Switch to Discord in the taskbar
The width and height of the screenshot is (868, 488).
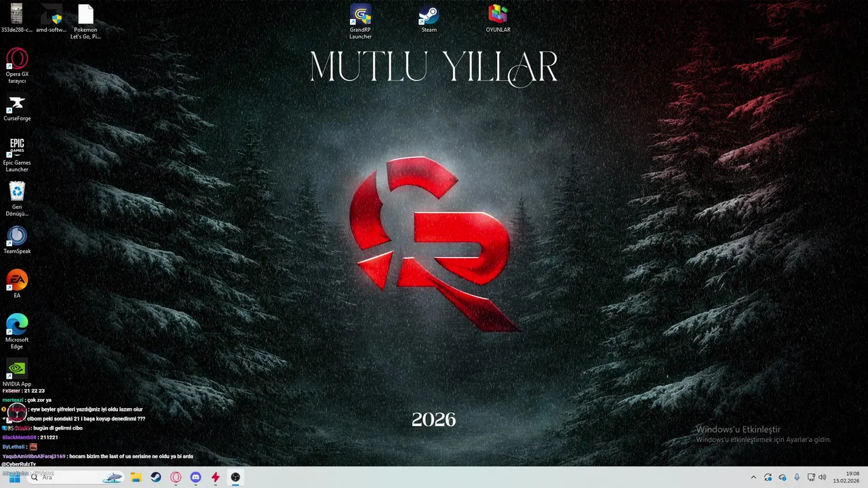(x=195, y=477)
